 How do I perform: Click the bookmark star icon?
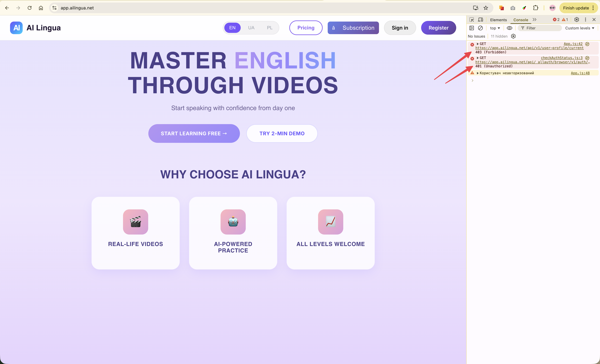click(486, 8)
